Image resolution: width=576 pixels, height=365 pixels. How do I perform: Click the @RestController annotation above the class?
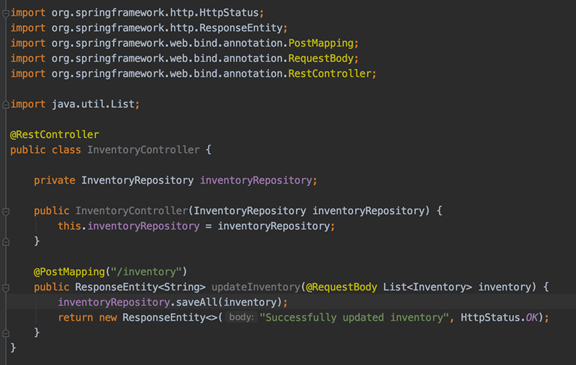coord(54,134)
